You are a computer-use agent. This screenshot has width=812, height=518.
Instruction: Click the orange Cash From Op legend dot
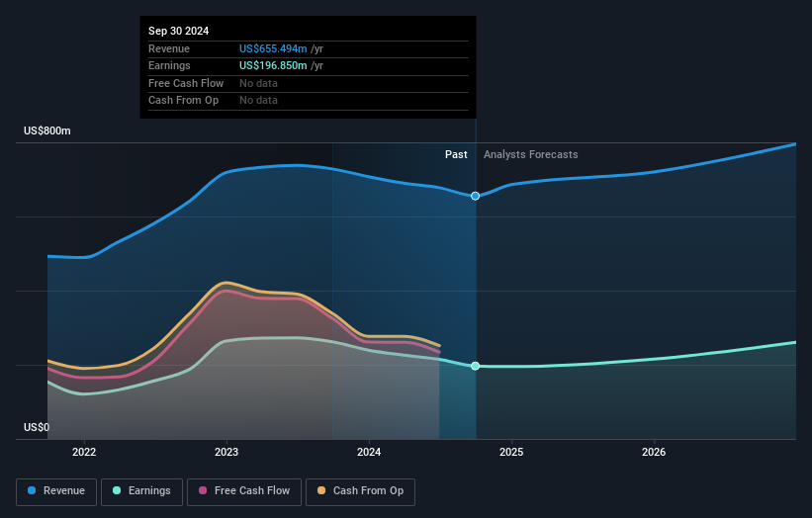[321, 490]
